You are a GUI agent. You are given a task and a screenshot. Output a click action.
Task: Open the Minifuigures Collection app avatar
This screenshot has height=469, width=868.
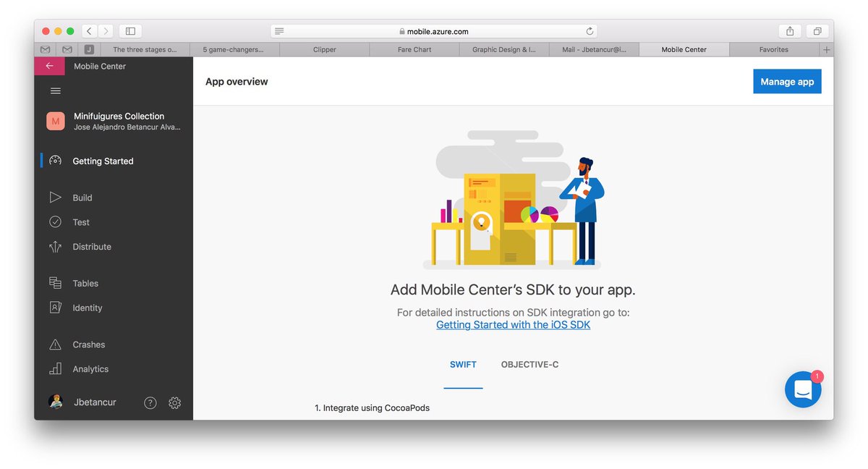[x=56, y=121]
